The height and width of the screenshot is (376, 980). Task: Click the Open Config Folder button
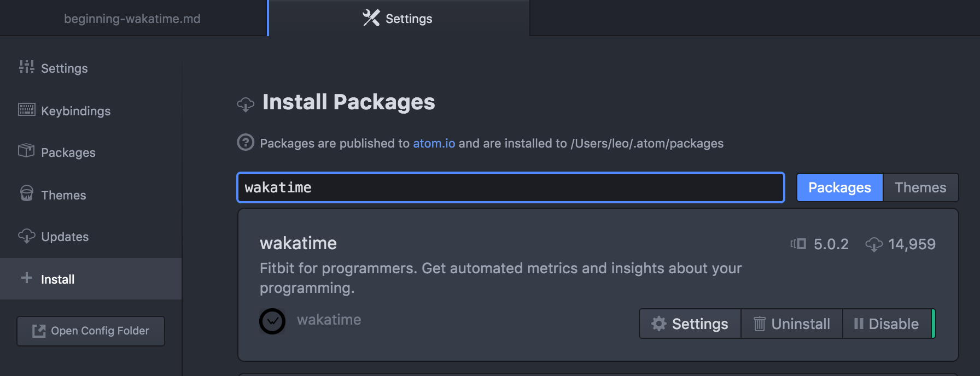click(x=91, y=331)
